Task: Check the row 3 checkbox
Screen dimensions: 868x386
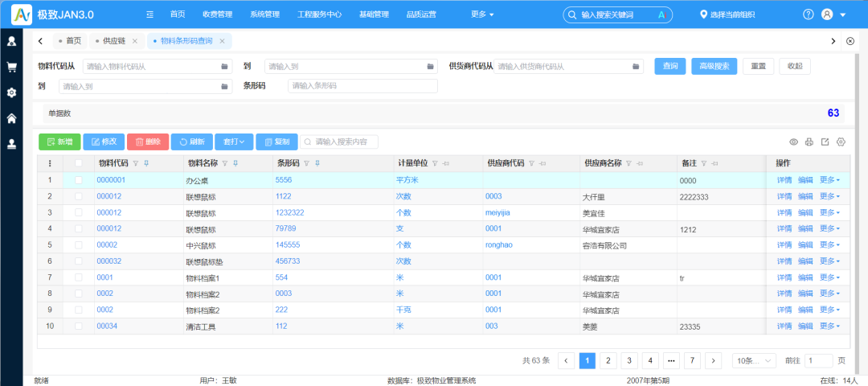Action: click(79, 212)
